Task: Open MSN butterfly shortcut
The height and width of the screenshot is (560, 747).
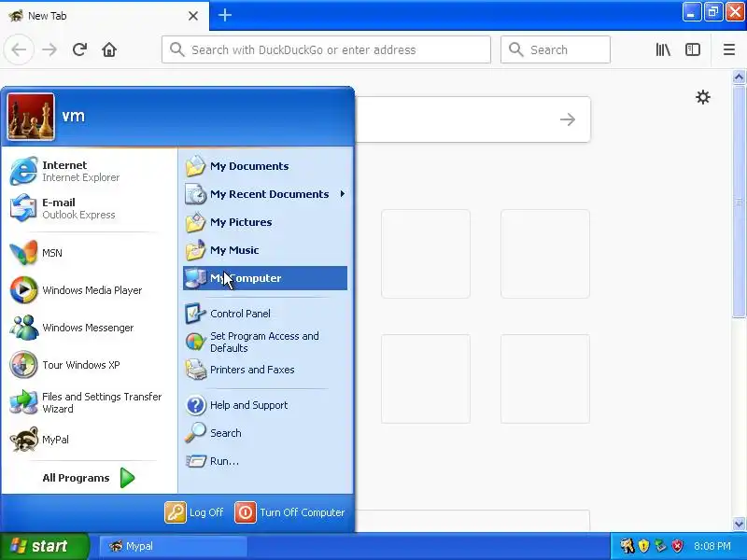Action: click(x=89, y=253)
